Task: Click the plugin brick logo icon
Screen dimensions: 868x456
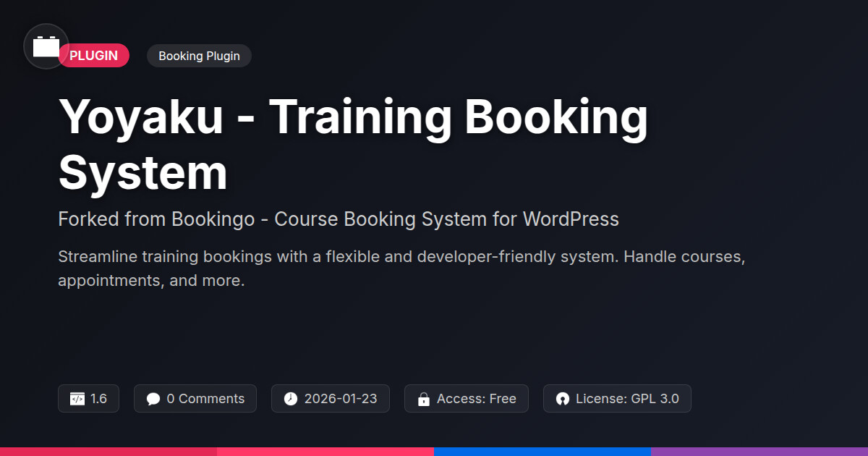Action: [x=46, y=46]
